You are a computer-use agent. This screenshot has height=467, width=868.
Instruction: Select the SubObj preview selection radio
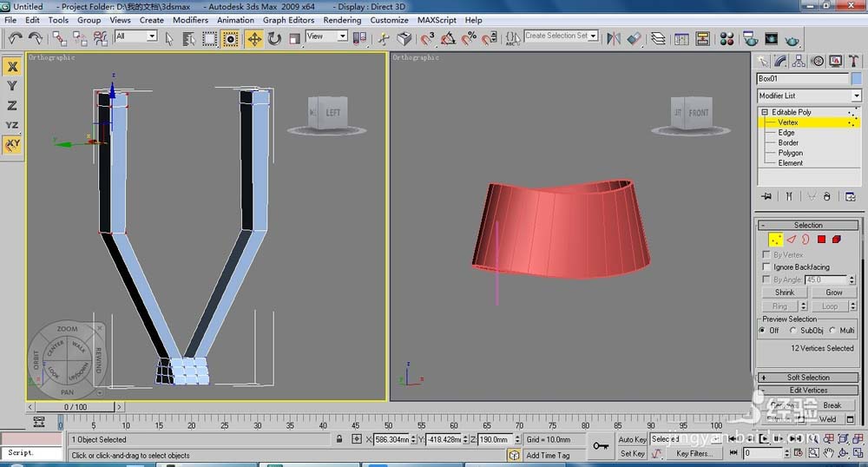[794, 330]
